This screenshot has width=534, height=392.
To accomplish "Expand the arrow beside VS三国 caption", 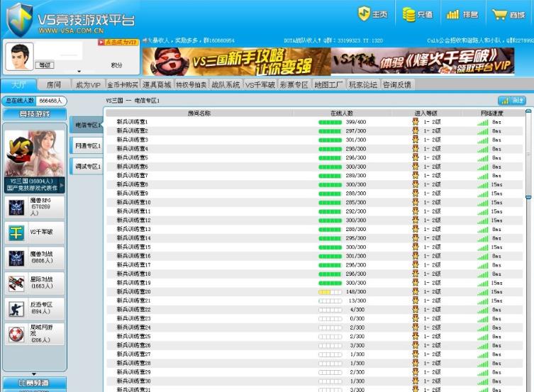I will point(62,185).
